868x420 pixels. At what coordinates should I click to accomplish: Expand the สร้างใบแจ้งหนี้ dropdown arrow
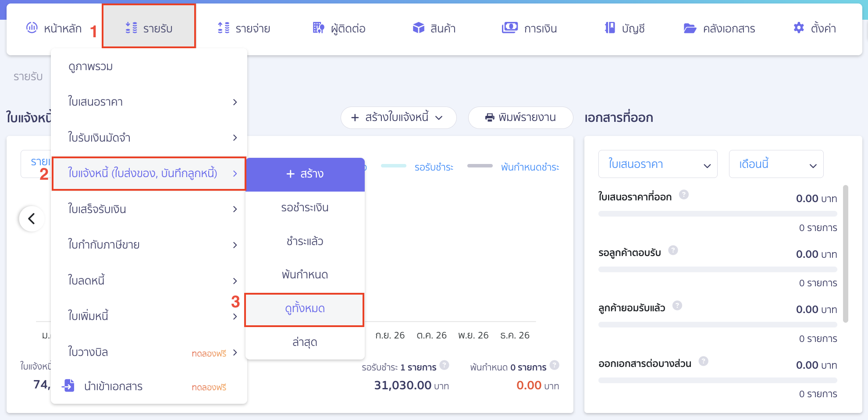click(x=439, y=117)
